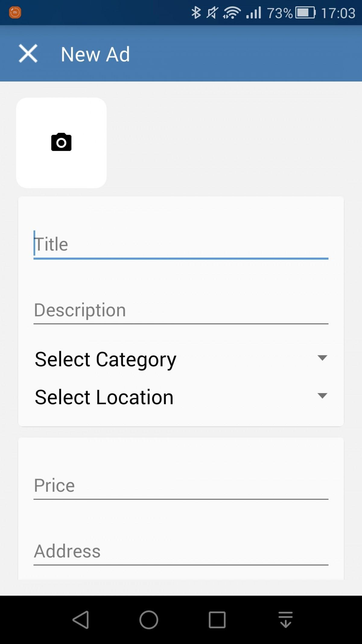Hide the navigation bar with down-arrow icon
The width and height of the screenshot is (362, 644).
[x=285, y=620]
